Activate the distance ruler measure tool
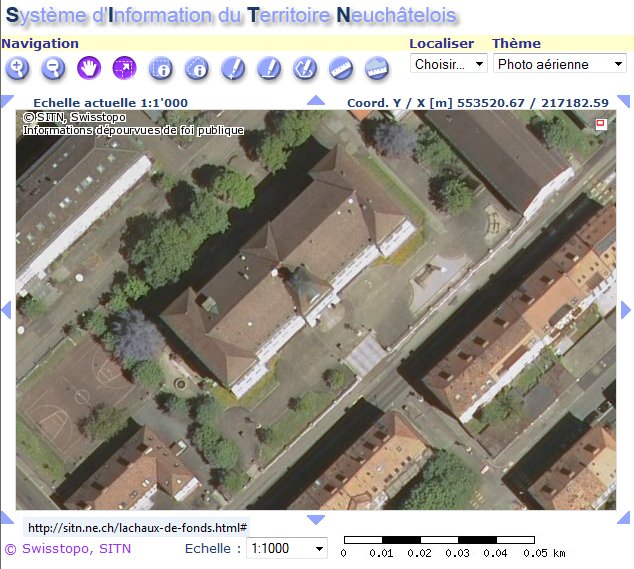 pos(341,68)
